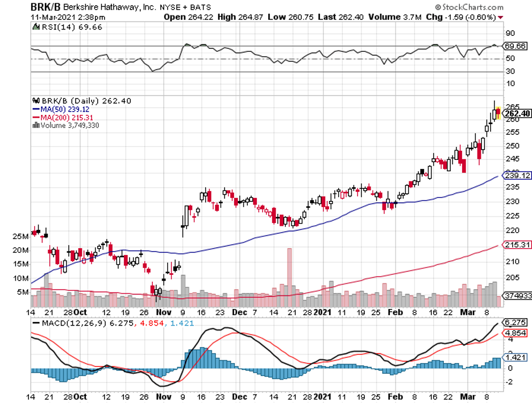Click the Berkshire Hathaway, Inc. company name
This screenshot has width=532, height=404.
(110, 7)
